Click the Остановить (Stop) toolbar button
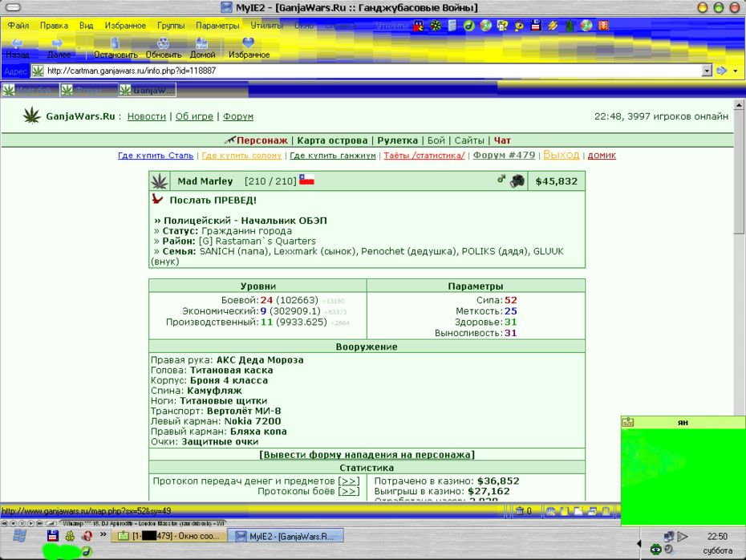The height and width of the screenshot is (560, 746). (x=116, y=47)
